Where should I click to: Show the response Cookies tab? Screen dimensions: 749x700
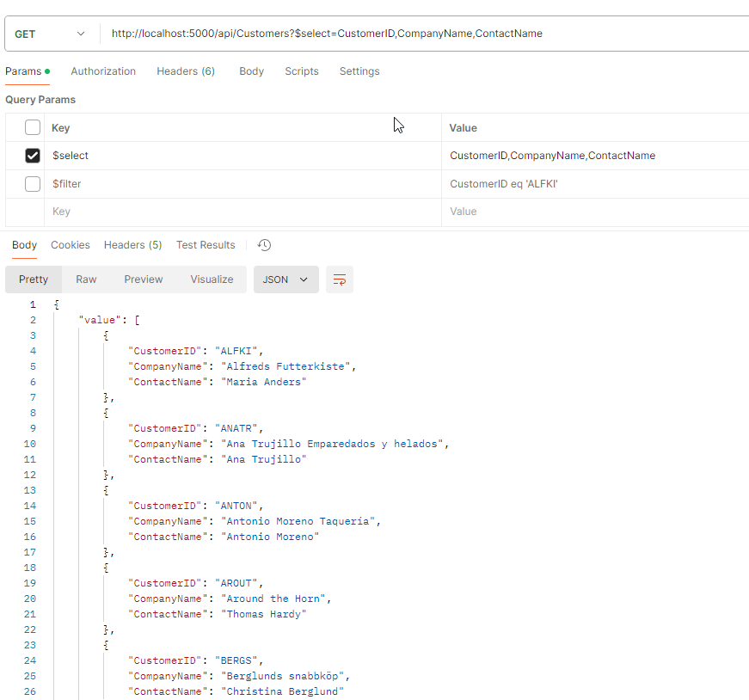point(71,245)
